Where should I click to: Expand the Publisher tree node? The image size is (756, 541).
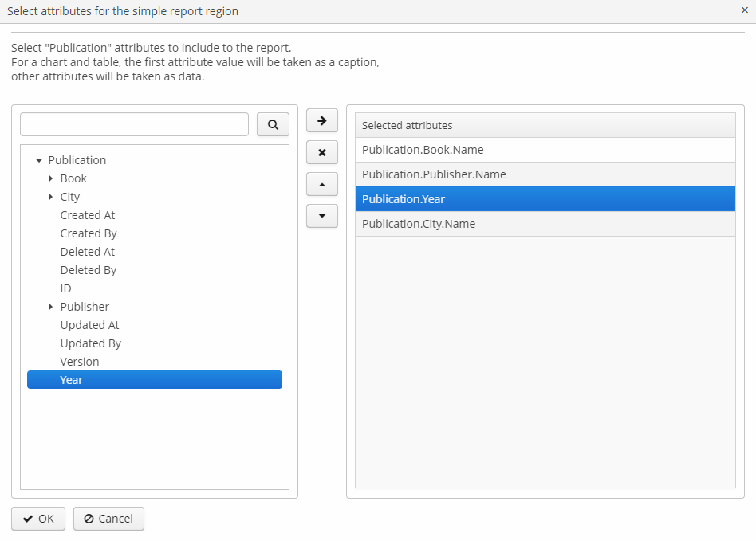tap(51, 306)
